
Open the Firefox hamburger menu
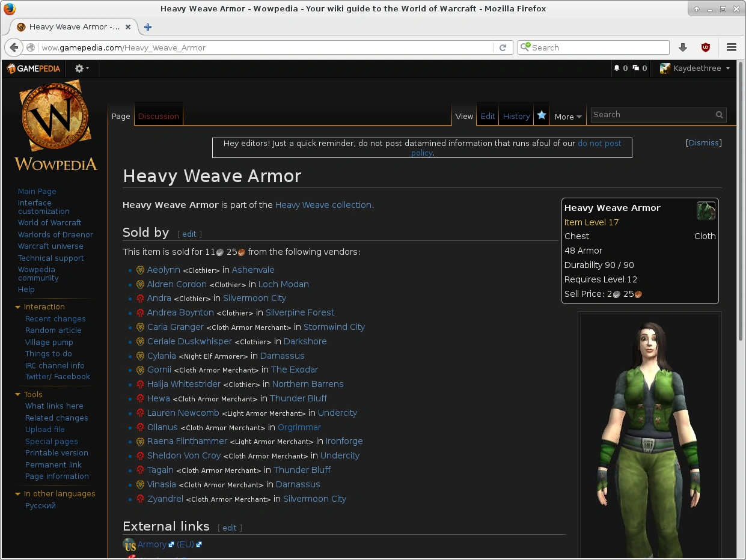[732, 47]
